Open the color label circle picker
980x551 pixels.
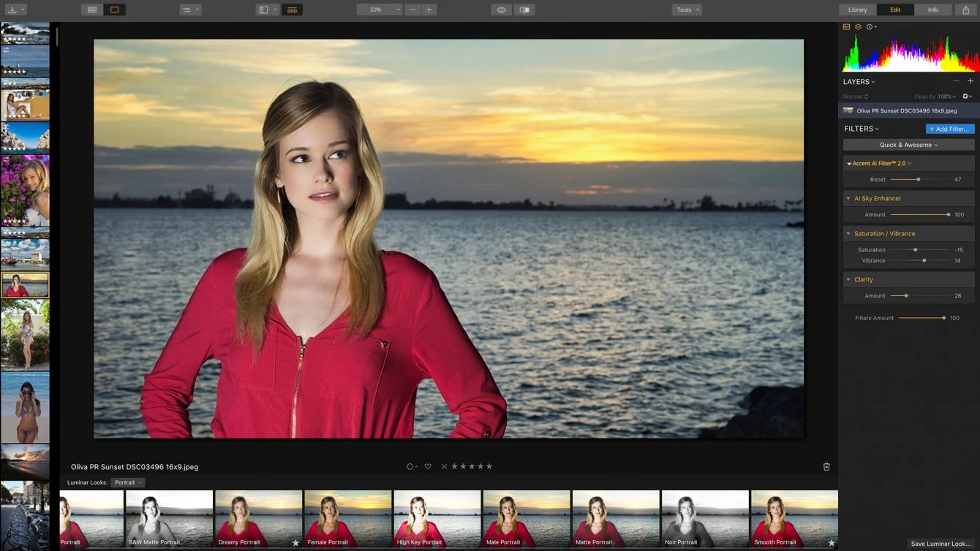tap(412, 466)
